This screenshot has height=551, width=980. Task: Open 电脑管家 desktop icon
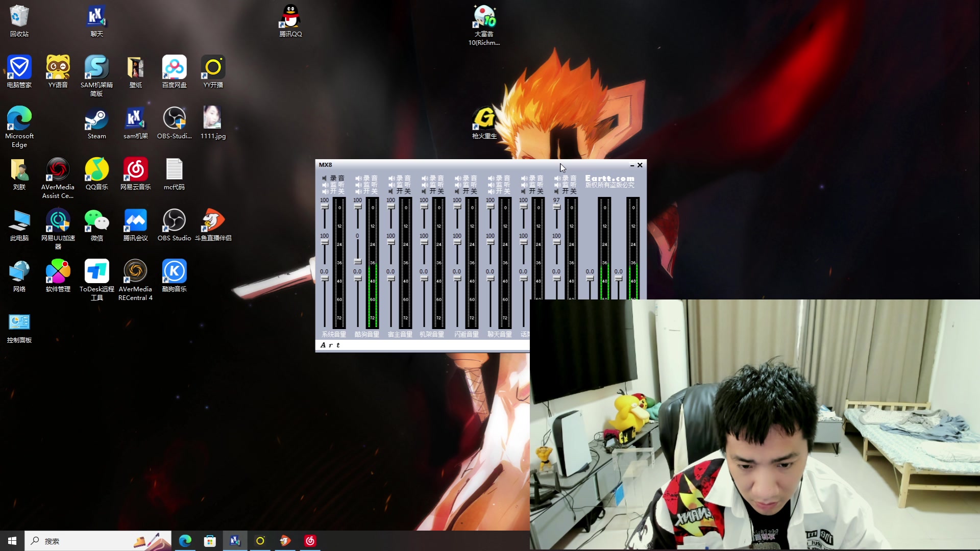pos(19,72)
